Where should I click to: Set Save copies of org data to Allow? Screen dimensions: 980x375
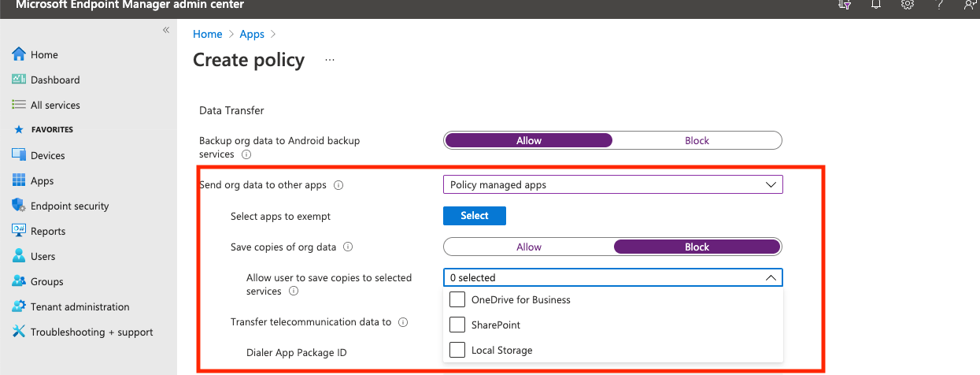pyautogui.click(x=529, y=247)
